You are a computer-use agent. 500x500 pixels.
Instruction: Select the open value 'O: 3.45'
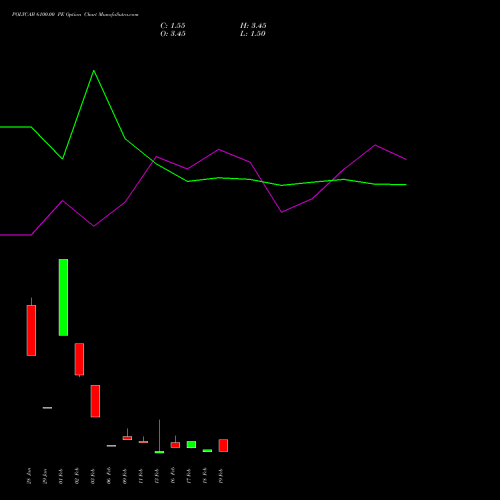coord(173,34)
